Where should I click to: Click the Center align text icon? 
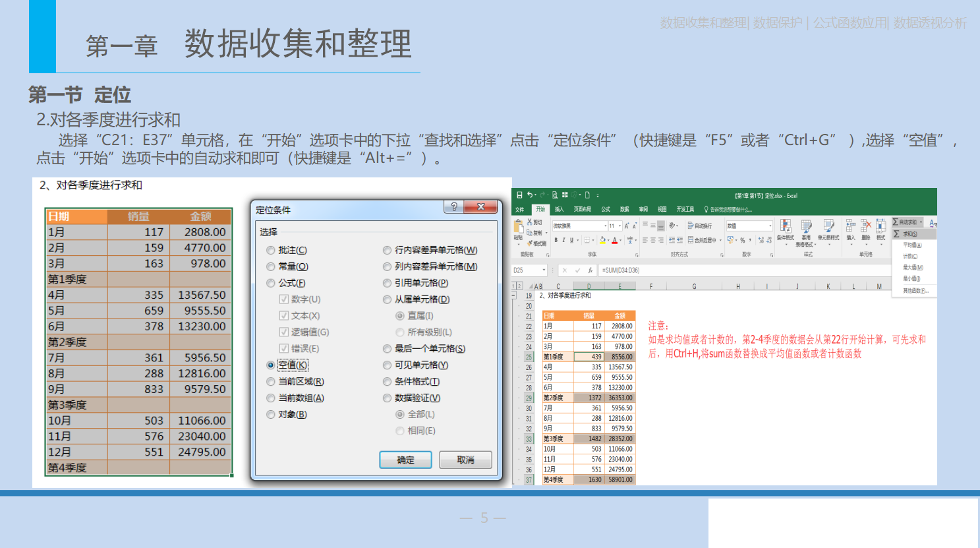(x=653, y=240)
